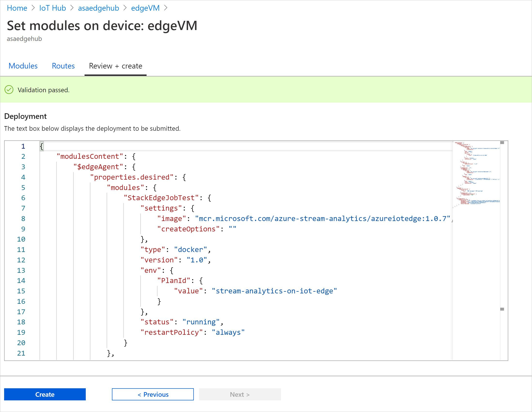Click the restartPolicy always value
This screenshot has height=412, width=532.
point(228,332)
